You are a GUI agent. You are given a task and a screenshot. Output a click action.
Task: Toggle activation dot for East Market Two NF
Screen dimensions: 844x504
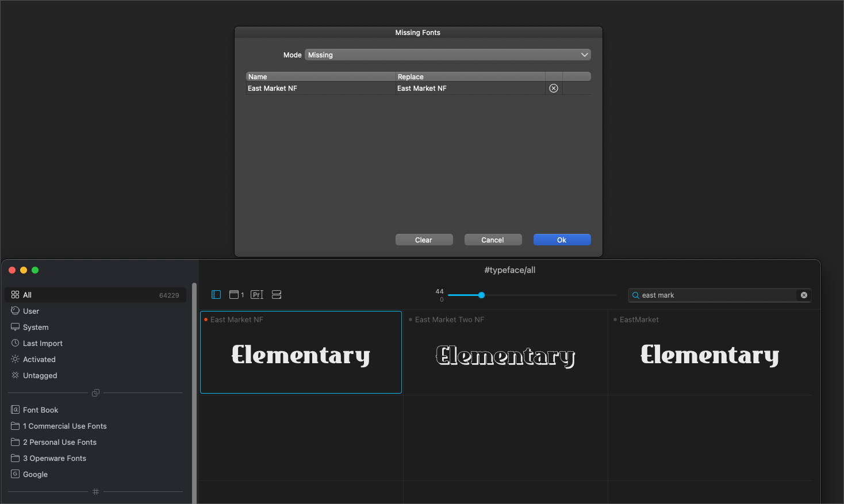tap(411, 320)
